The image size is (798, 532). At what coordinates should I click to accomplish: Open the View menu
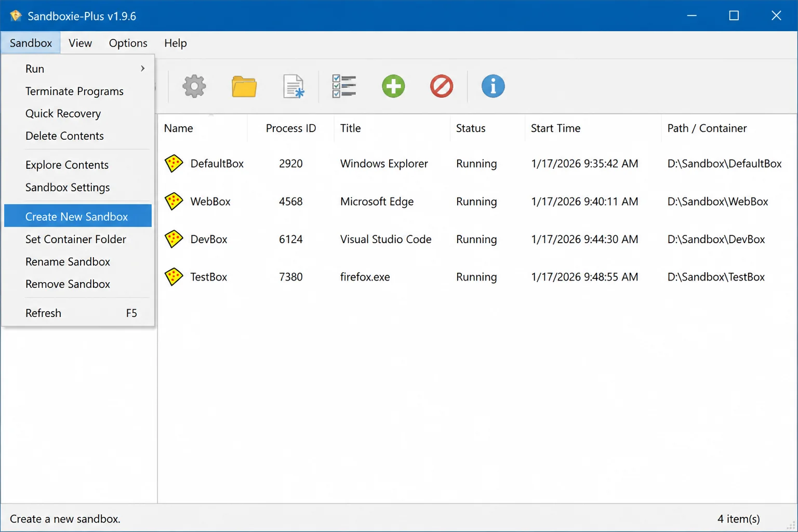coord(80,43)
